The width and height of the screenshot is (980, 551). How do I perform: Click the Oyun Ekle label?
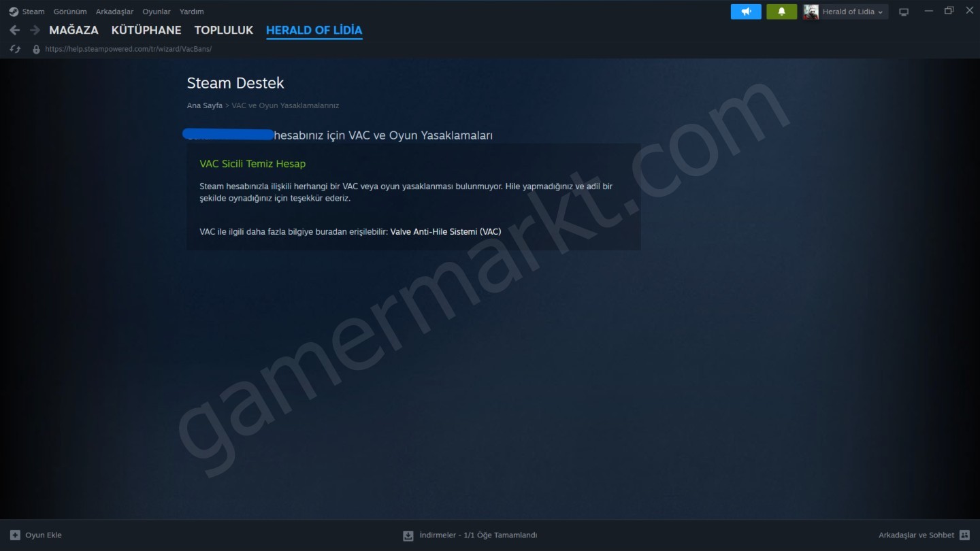pyautogui.click(x=44, y=535)
